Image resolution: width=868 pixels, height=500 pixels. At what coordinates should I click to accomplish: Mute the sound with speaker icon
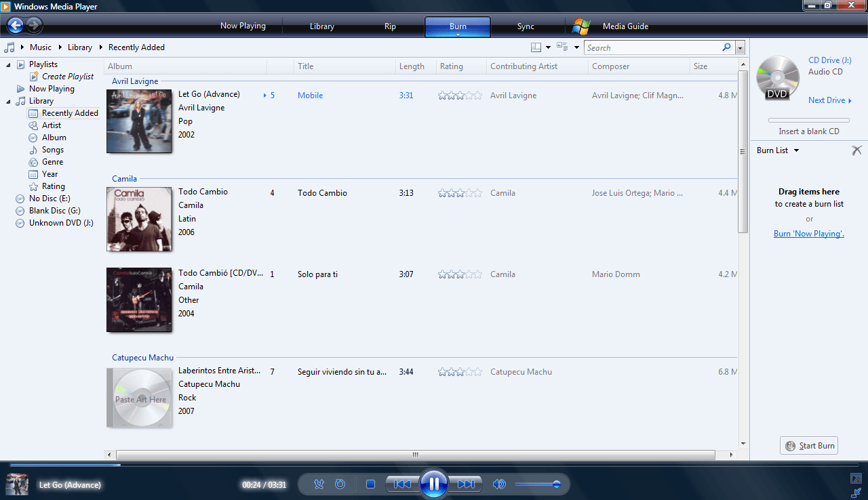(x=499, y=484)
